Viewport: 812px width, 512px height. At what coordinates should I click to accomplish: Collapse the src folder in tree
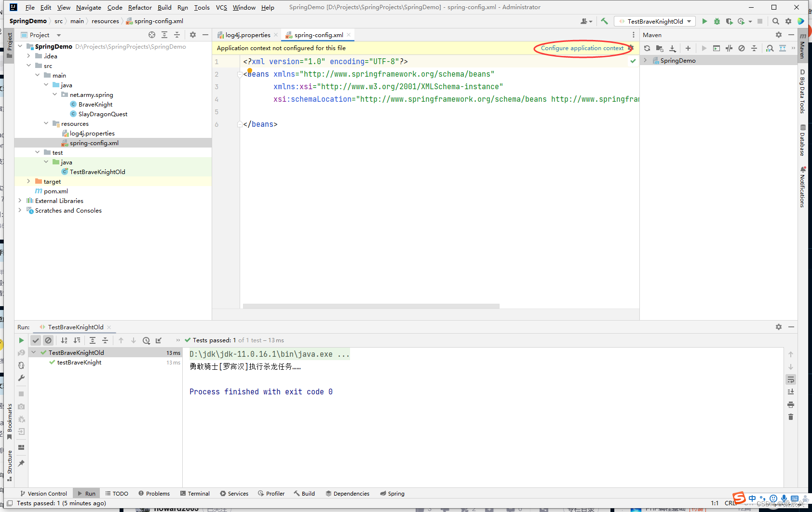coord(29,66)
